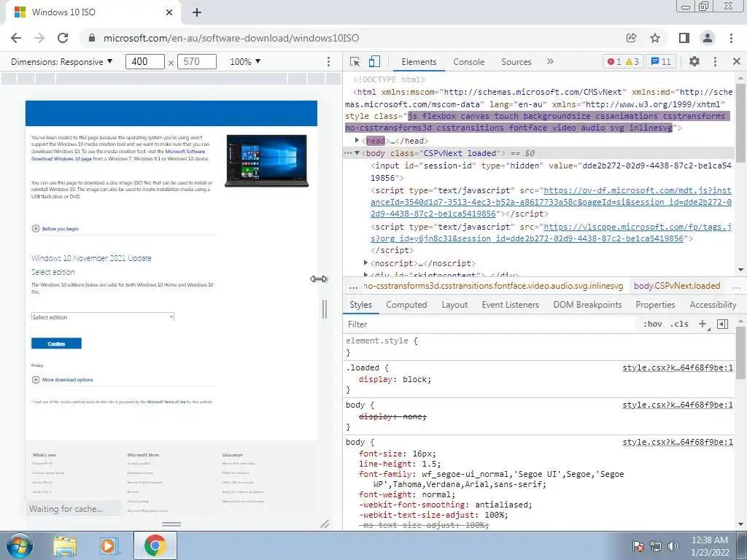Toggle the .cls classes button

coord(679,324)
